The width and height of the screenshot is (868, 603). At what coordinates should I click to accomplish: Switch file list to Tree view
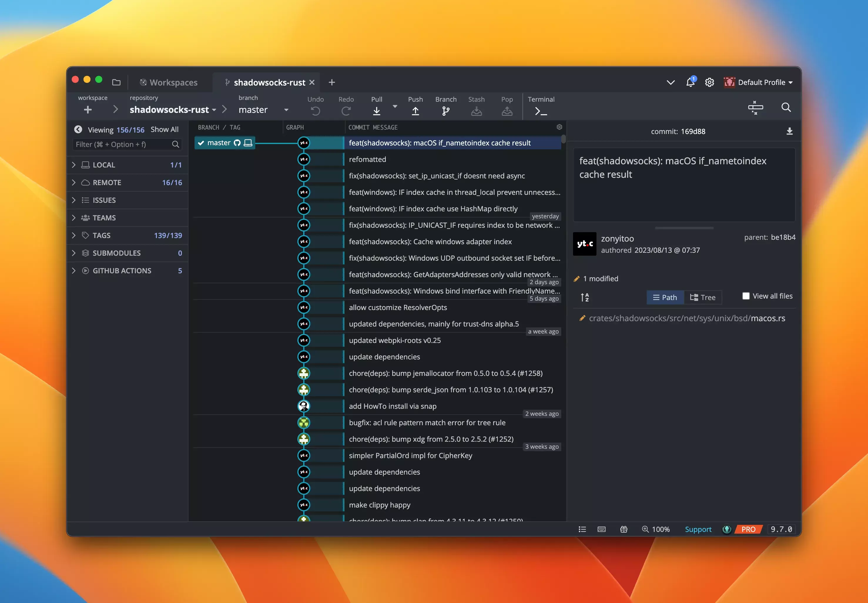pyautogui.click(x=703, y=297)
